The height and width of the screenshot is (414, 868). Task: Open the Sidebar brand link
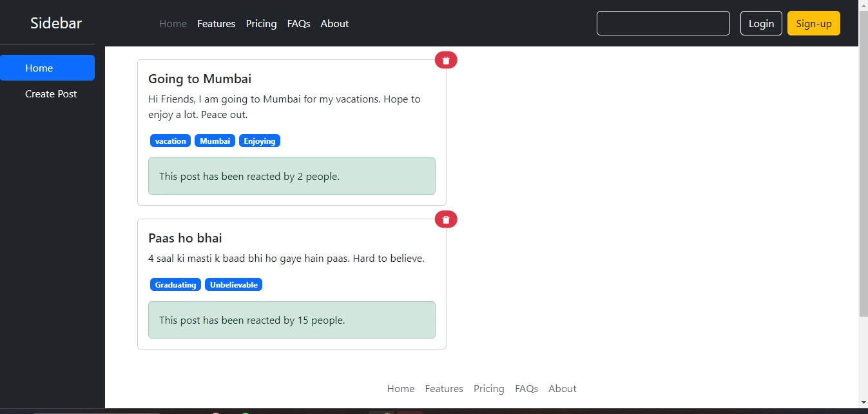[56, 23]
